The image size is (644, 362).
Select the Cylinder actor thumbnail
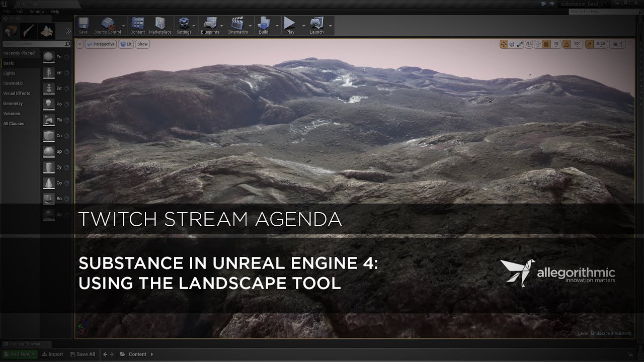pos(48,167)
